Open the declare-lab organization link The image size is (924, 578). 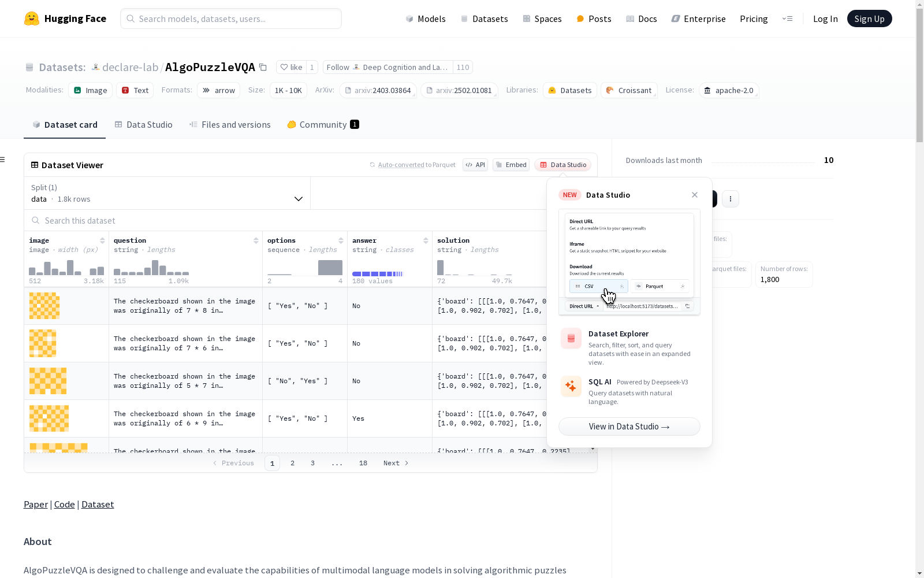point(130,67)
